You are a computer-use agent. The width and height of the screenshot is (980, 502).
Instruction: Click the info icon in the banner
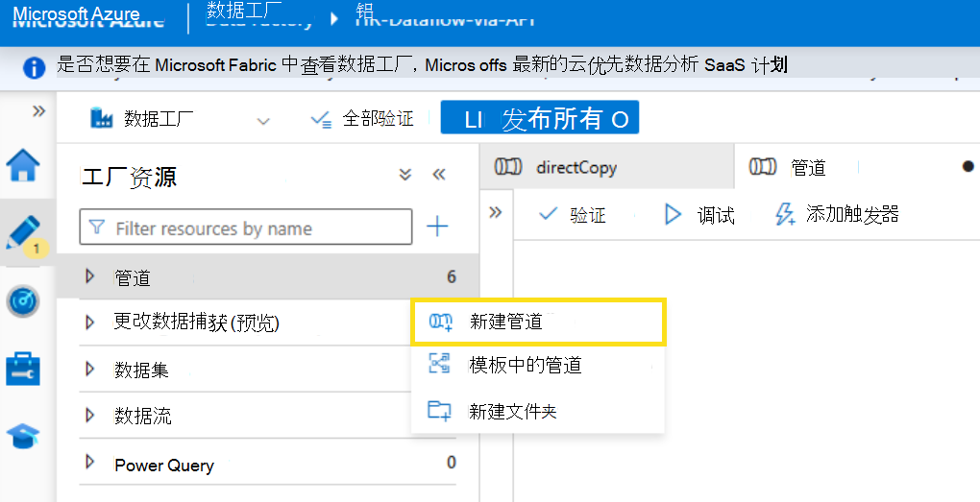pos(34,67)
